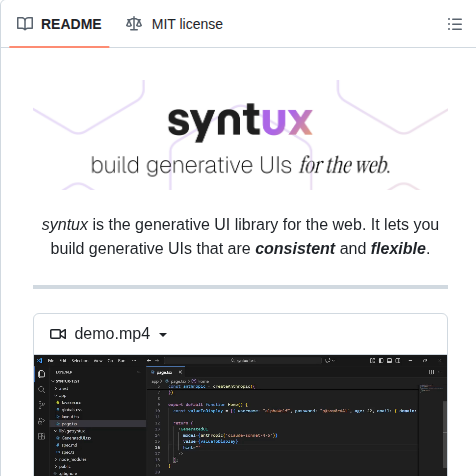Screen dimensions: 476x476
Task: Click the bold word "flexible"
Action: tap(398, 249)
